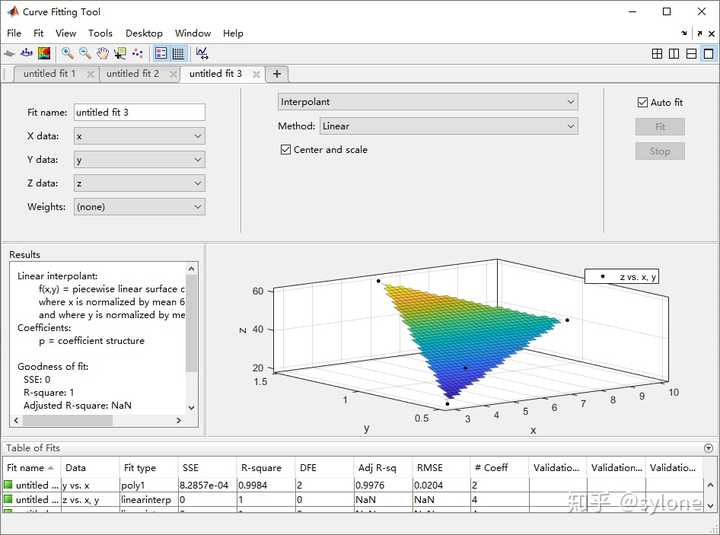Close untitled fit 2 tab
The width and height of the screenshot is (720, 535).
(x=173, y=74)
